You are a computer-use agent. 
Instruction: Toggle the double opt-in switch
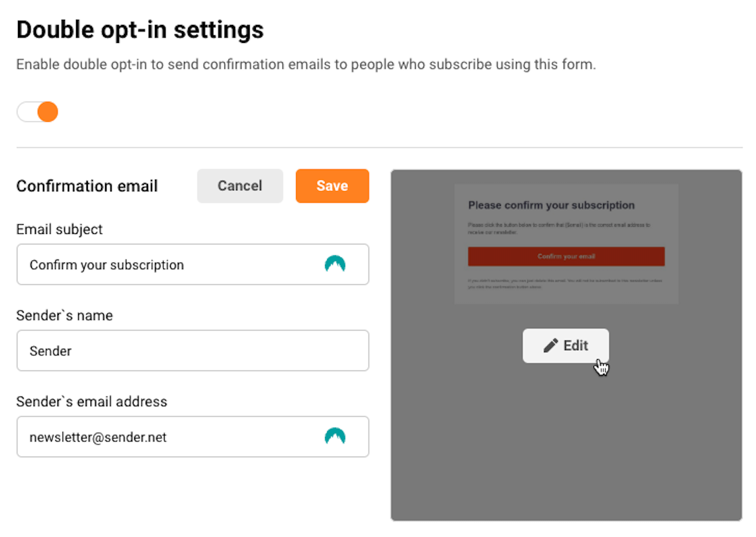[37, 112]
